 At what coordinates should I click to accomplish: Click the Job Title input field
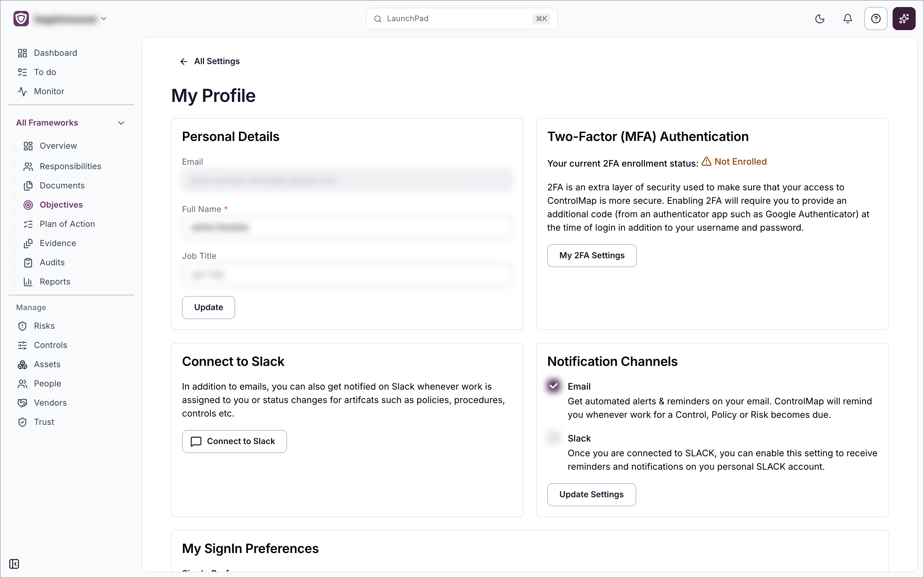coord(347,275)
